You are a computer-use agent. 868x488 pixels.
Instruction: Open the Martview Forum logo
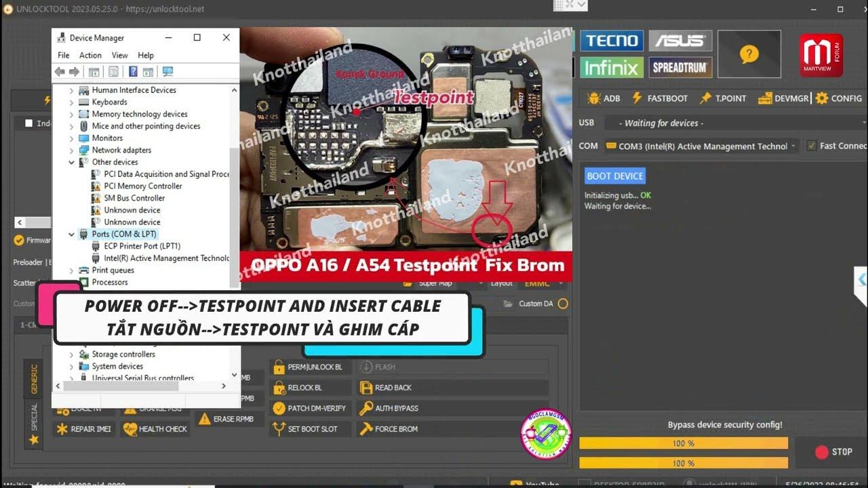click(821, 55)
